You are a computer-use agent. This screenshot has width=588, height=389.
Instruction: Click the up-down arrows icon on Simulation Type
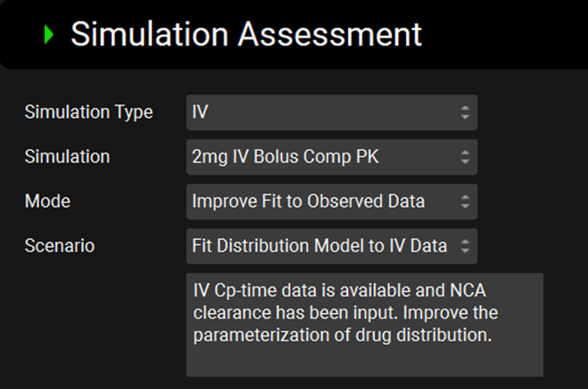[x=464, y=112]
